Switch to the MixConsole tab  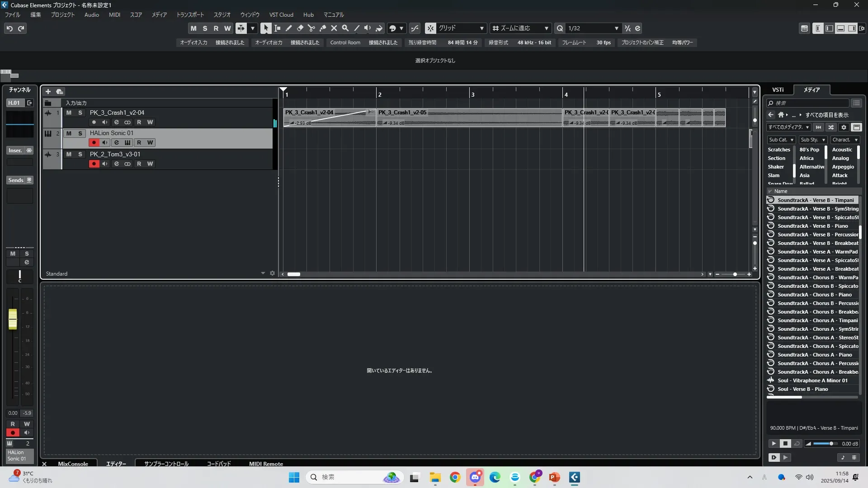pyautogui.click(x=73, y=464)
